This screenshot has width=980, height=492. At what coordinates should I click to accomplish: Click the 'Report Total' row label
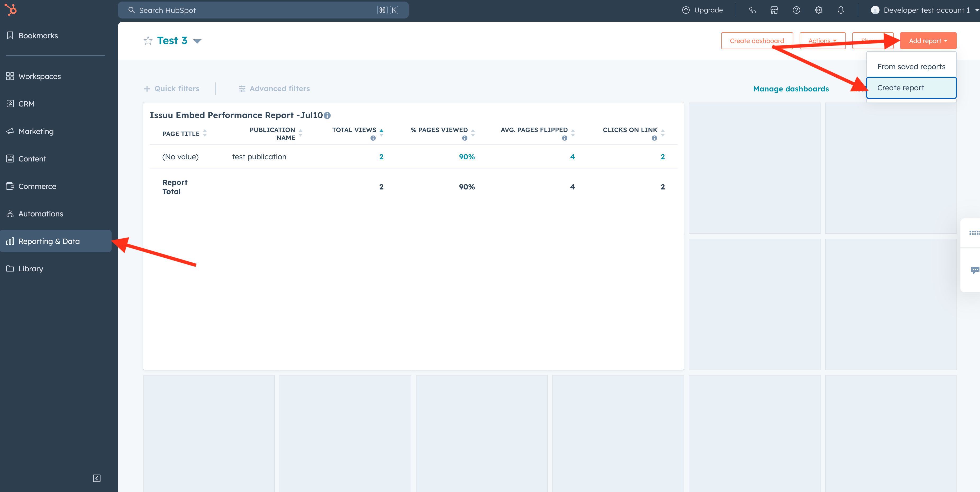point(175,187)
